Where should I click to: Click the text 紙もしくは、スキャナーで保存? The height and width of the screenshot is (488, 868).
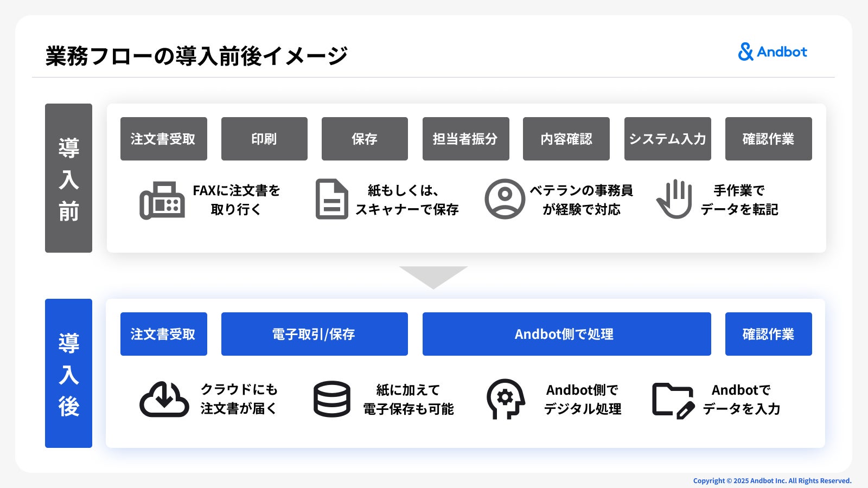407,200
